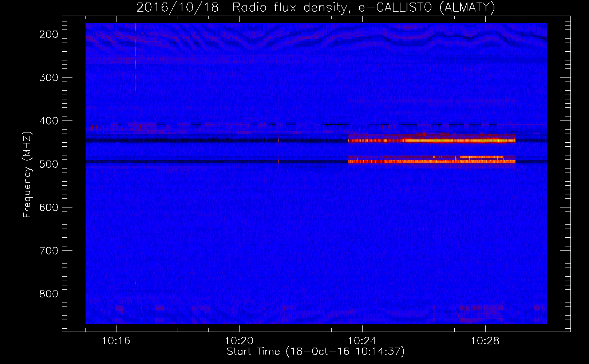This screenshot has width=589, height=364.
Task: Click the 'Start Time' x-axis label
Action: point(316,351)
